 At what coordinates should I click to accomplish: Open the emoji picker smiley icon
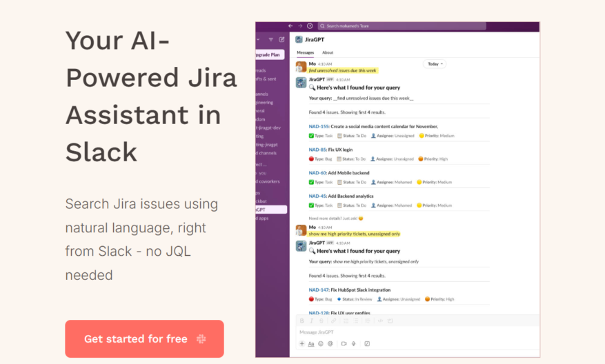321,343
